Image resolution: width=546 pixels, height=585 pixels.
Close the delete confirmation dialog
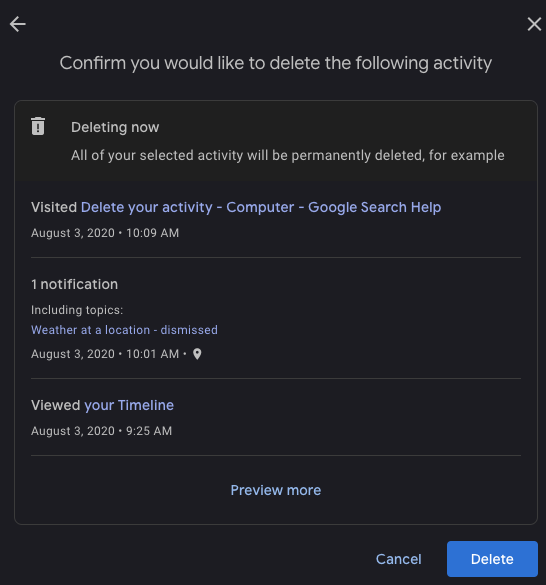click(x=534, y=24)
